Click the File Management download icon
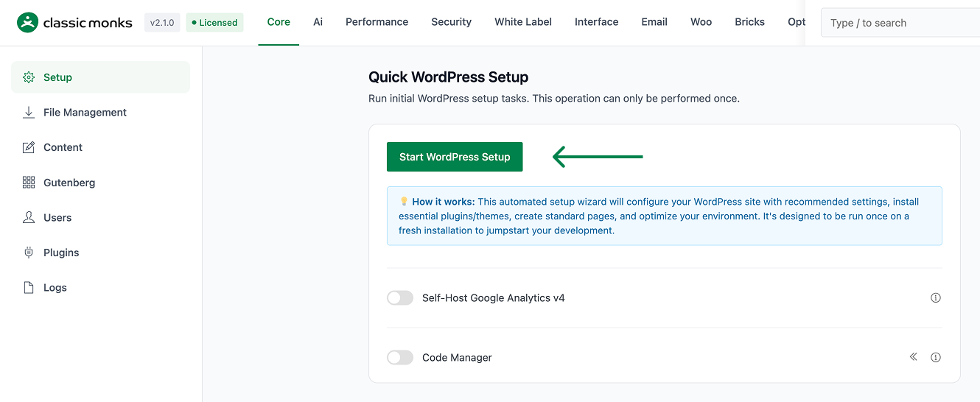This screenshot has width=980, height=402. coord(29,113)
